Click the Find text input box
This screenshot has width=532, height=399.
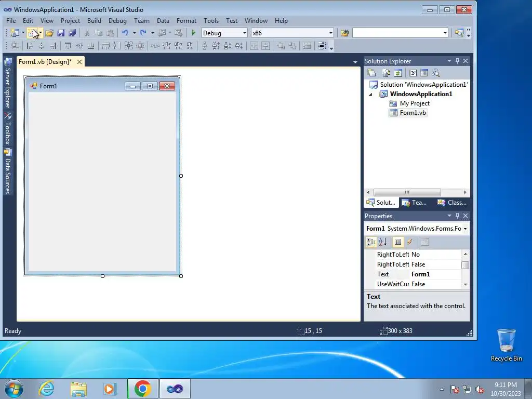tap(397, 33)
